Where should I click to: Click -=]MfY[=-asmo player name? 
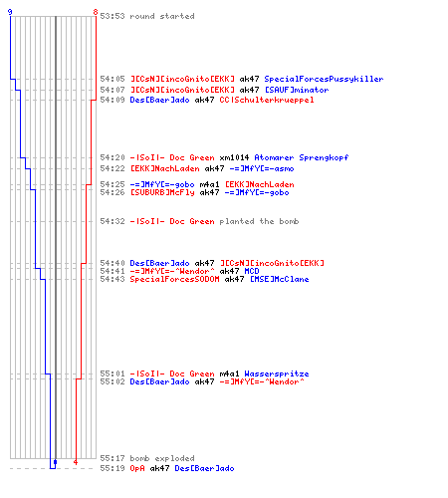pos(262,168)
